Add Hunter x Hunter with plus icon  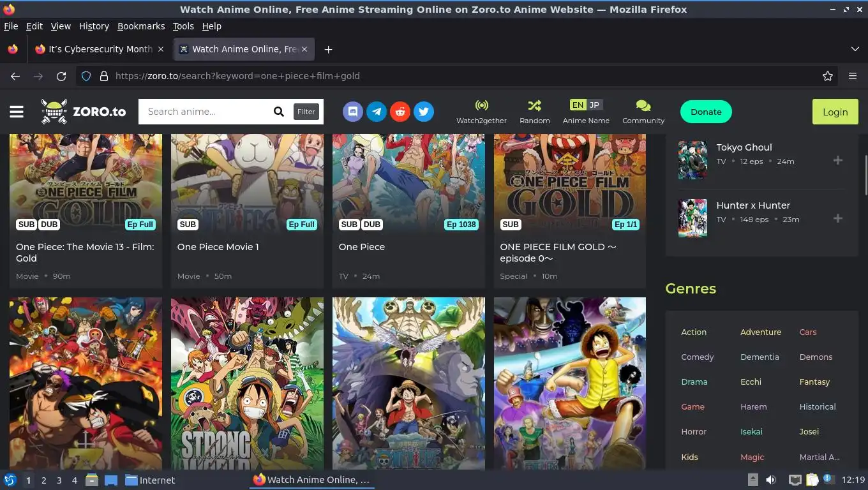tap(838, 218)
